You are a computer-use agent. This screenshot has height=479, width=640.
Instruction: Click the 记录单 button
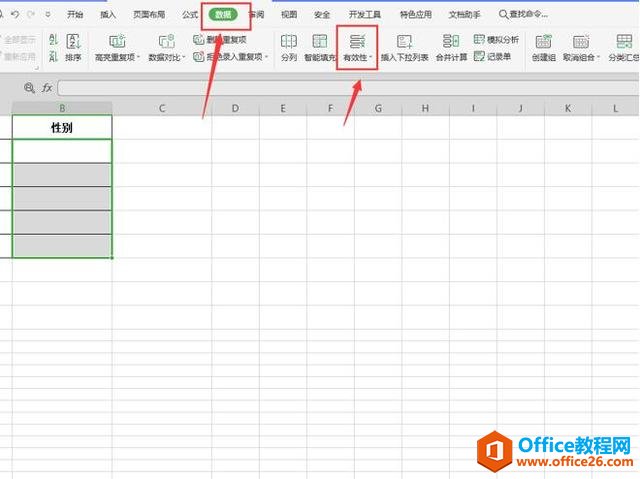coord(492,57)
